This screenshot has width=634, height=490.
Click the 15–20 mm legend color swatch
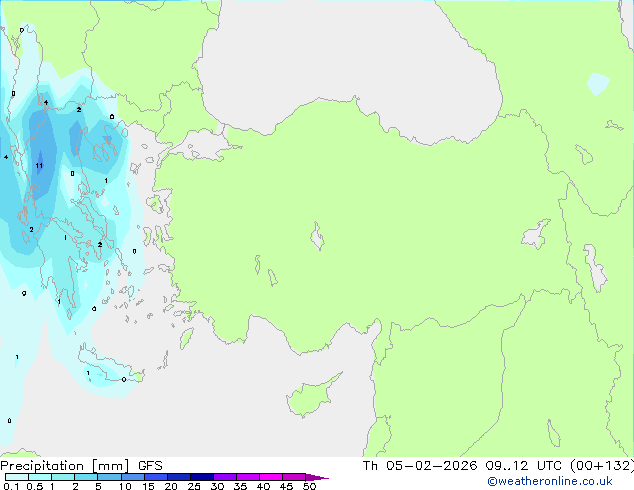(155, 477)
